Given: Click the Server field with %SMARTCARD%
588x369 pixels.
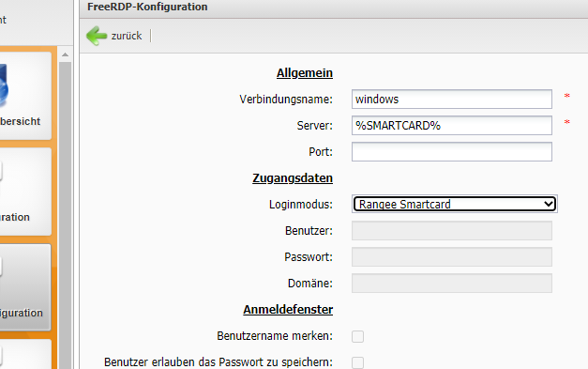Looking at the screenshot, I should click(451, 126).
